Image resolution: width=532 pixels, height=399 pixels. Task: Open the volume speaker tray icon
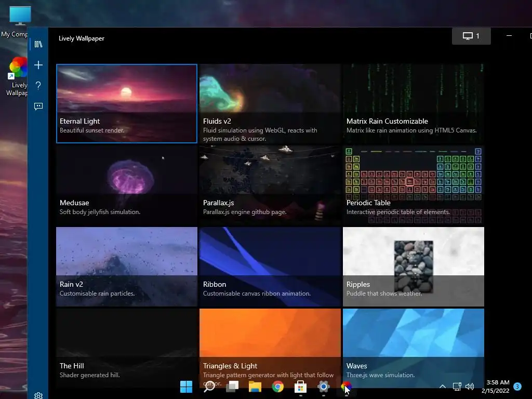click(470, 387)
